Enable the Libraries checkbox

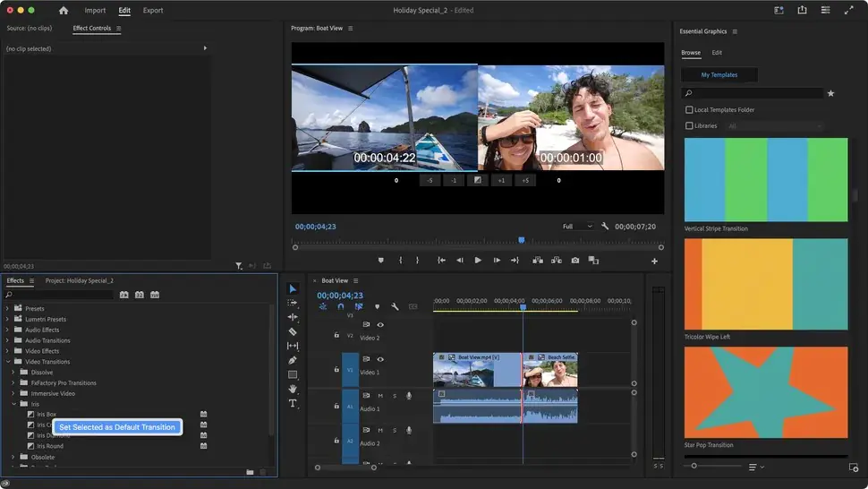click(689, 126)
